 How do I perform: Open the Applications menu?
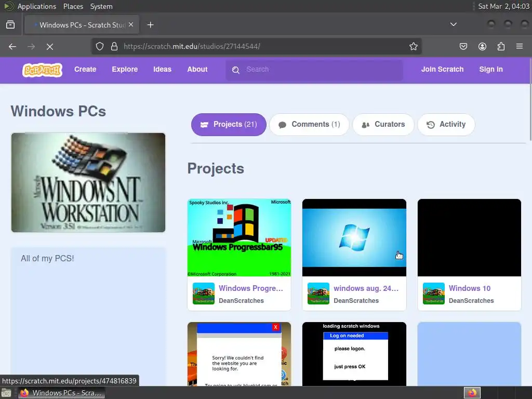[37, 6]
